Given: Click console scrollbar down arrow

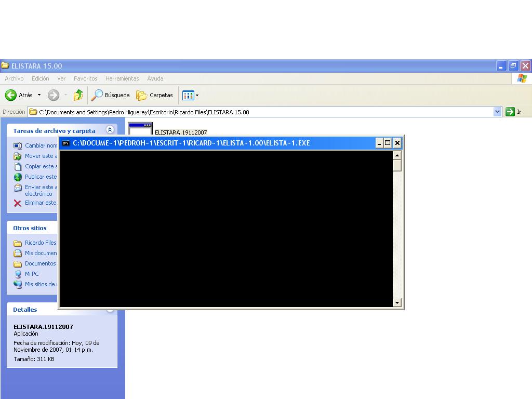Looking at the screenshot, I should pos(397,302).
